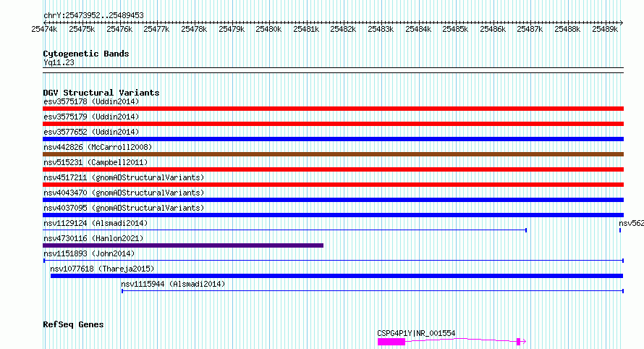Click the CSPG4P1Y gene magenta exon block

[x=391, y=342]
